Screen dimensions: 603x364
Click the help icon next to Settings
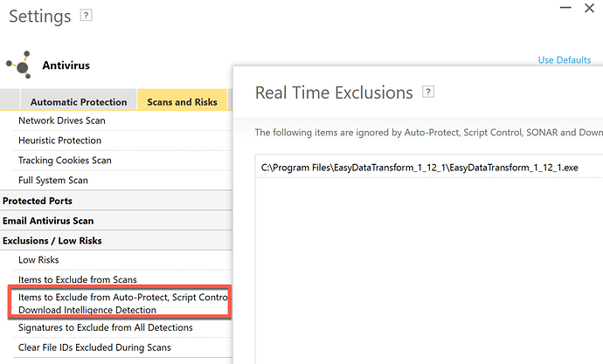(x=86, y=16)
